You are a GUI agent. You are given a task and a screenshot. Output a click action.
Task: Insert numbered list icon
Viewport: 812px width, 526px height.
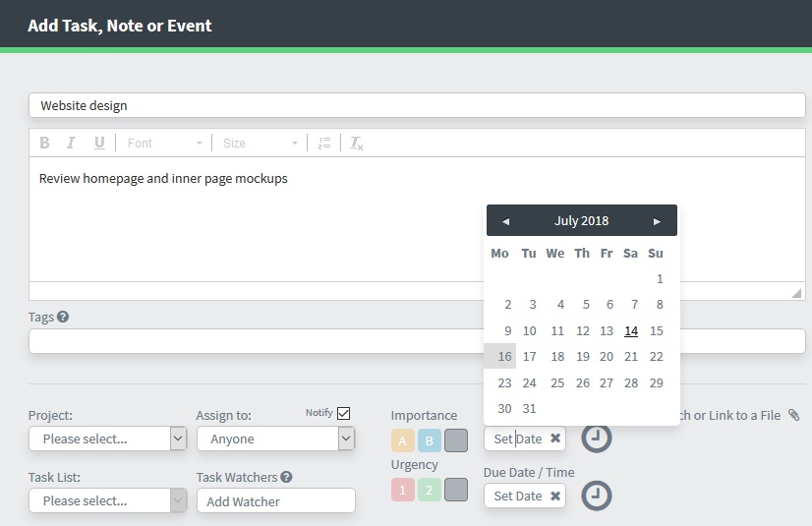tap(324, 144)
